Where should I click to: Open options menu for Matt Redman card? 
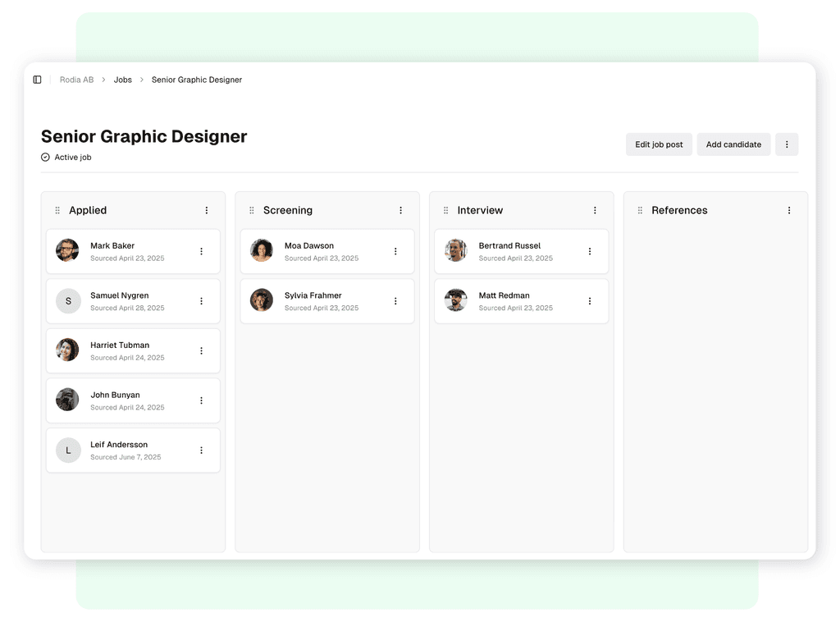(590, 301)
